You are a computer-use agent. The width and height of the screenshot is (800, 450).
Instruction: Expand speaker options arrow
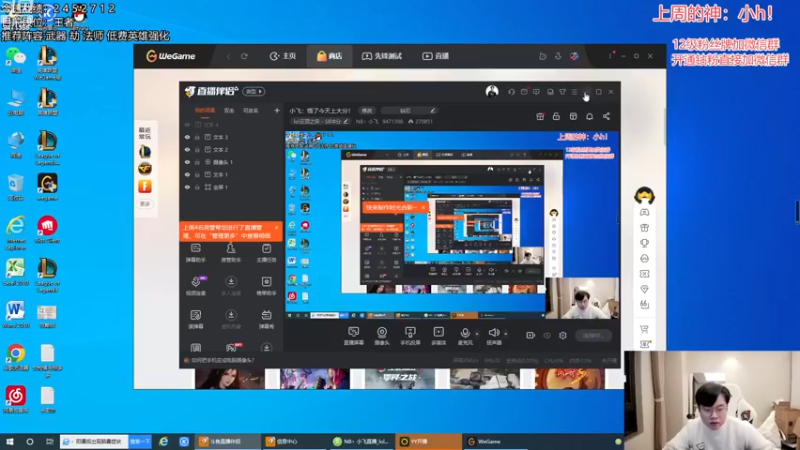point(506,334)
